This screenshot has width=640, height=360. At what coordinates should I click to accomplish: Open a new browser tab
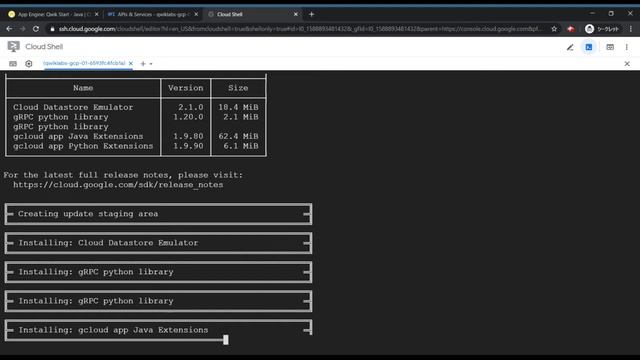pos(311,14)
